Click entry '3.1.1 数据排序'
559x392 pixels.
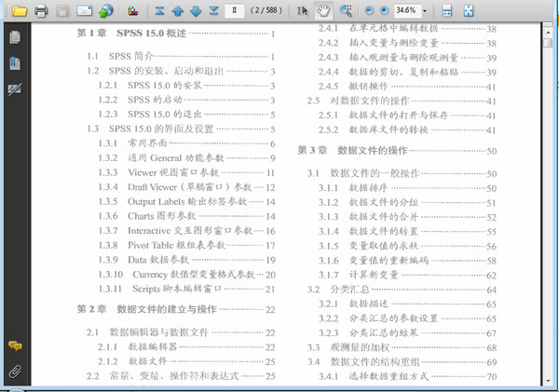tap(353, 188)
